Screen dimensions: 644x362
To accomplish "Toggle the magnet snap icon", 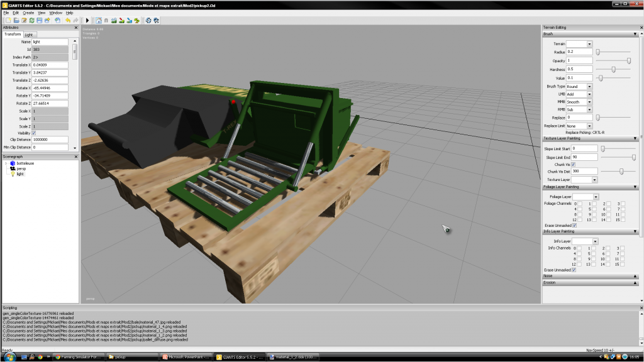I will [x=106, y=20].
